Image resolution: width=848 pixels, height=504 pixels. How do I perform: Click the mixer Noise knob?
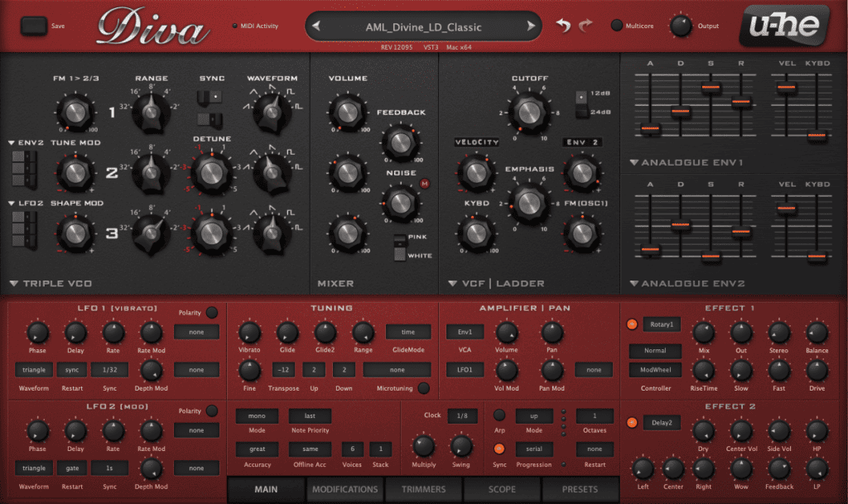tap(401, 203)
